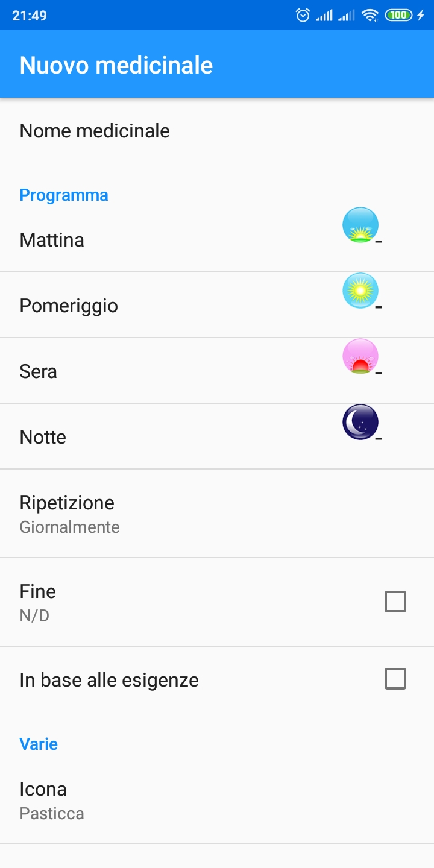Tap the Wi-Fi status icon
This screenshot has height=868, width=434.
[370, 15]
